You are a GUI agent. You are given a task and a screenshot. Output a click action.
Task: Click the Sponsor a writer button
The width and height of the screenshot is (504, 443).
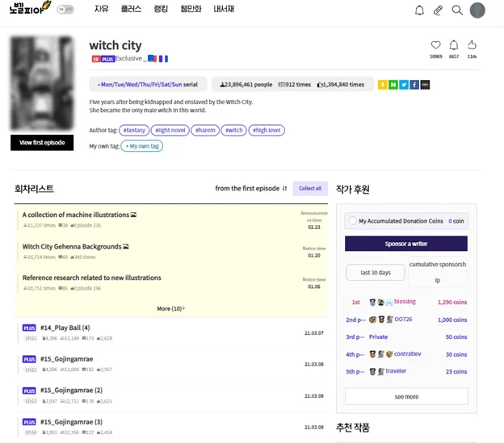coord(406,244)
